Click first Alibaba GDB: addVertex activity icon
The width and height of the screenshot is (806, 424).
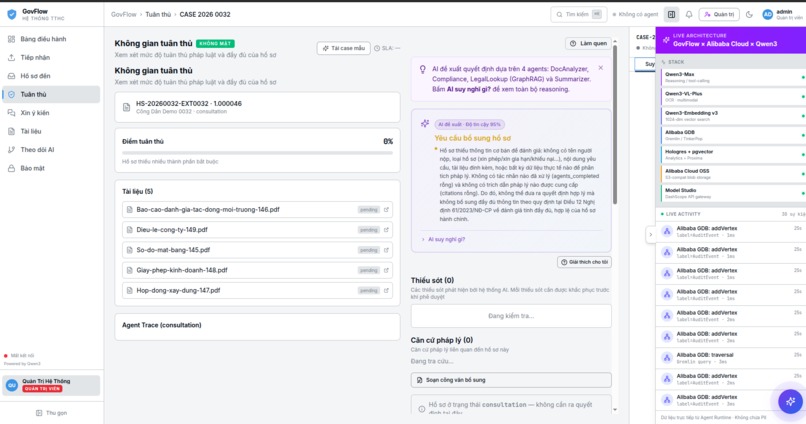667,231
